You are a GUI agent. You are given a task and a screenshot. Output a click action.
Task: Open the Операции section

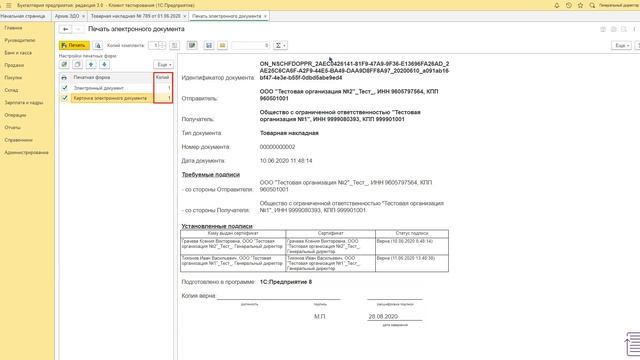pos(16,115)
